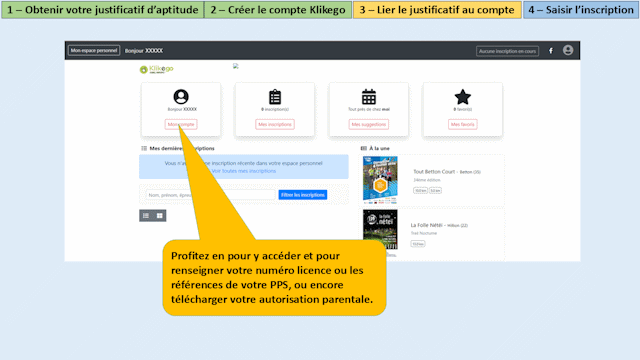Screen dimensions: 640x360
Task: Click the calendar suggestions icon
Action: pyautogui.click(x=369, y=97)
